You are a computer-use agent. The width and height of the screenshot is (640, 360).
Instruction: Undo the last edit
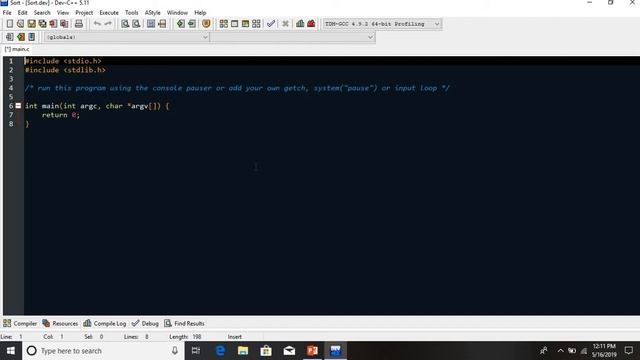(x=97, y=24)
